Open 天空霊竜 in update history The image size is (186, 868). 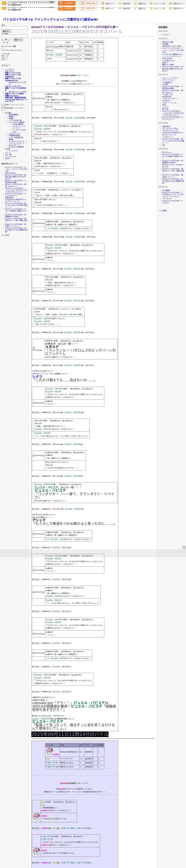(165, 44)
